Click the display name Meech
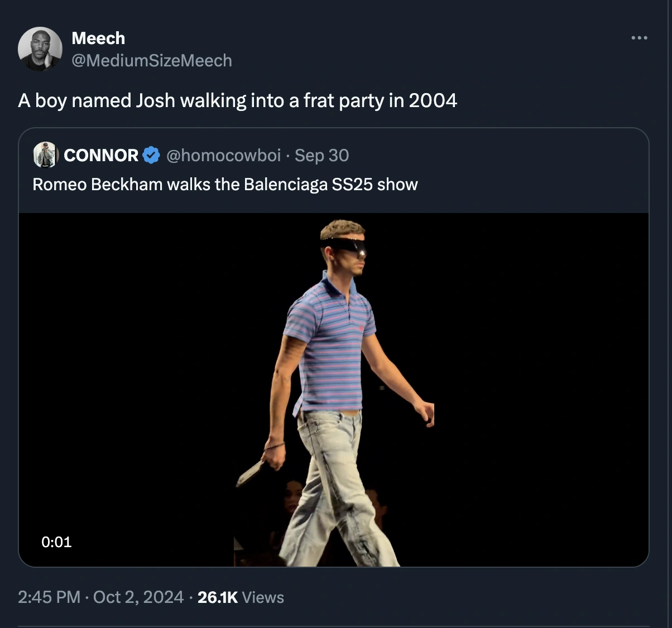The width and height of the screenshot is (672, 628). [98, 38]
